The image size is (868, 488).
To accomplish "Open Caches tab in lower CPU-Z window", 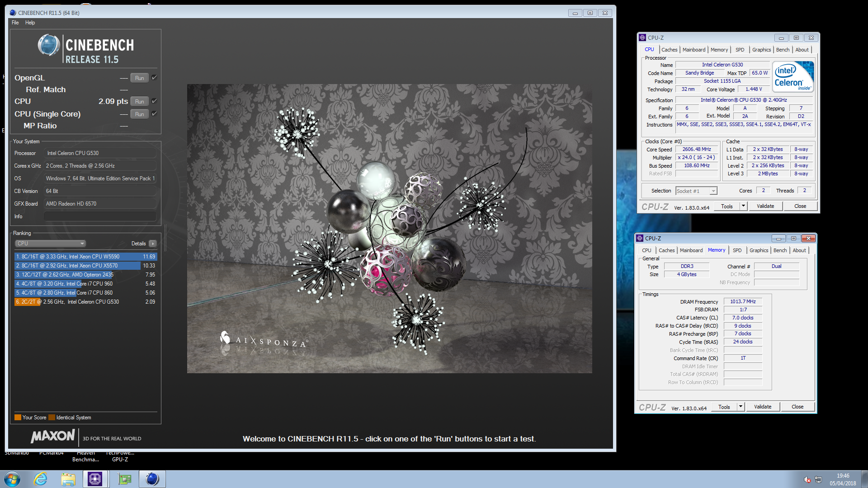I will 666,250.
